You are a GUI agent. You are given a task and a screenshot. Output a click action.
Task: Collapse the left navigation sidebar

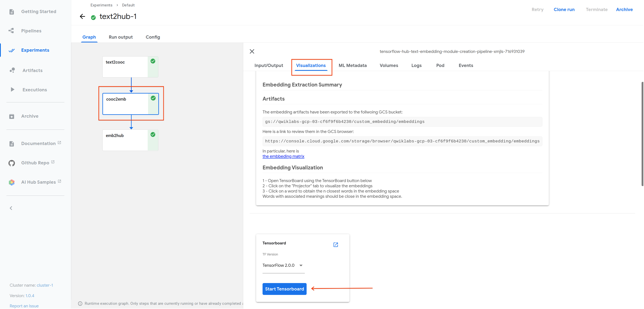pos(11,208)
